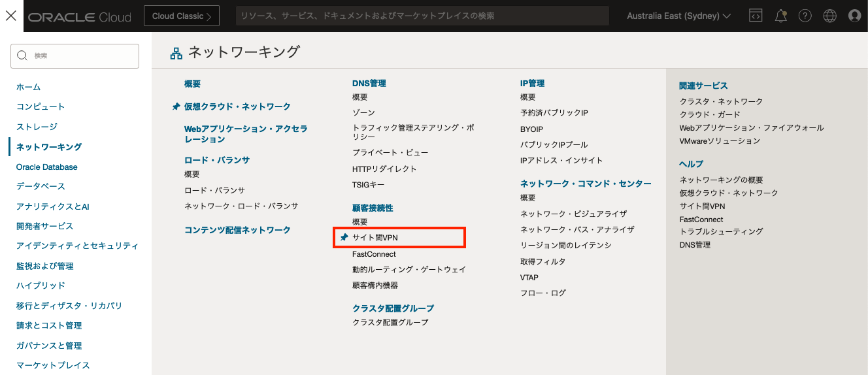The width and height of the screenshot is (868, 375).
Task: Select Oracle Database in the sidebar
Action: [x=47, y=167]
